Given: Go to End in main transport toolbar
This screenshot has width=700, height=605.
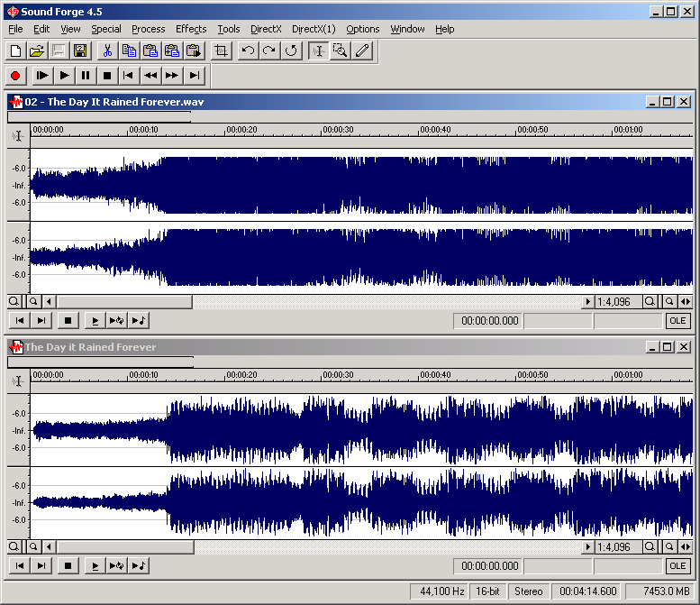Looking at the screenshot, I should click(x=195, y=76).
